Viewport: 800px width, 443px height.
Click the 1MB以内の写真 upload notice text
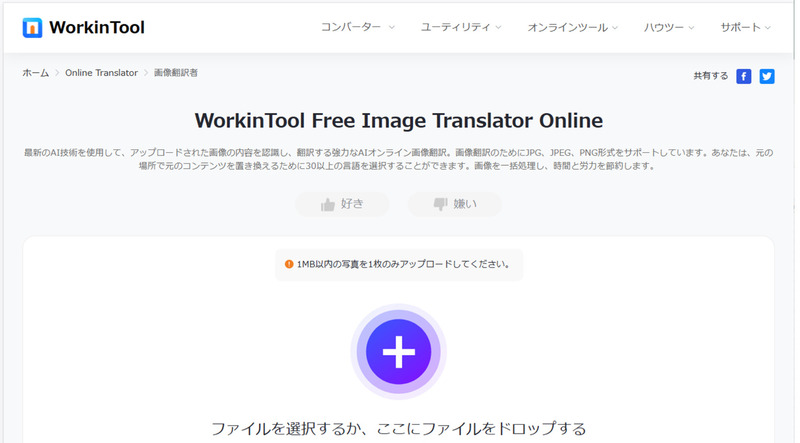click(x=403, y=264)
